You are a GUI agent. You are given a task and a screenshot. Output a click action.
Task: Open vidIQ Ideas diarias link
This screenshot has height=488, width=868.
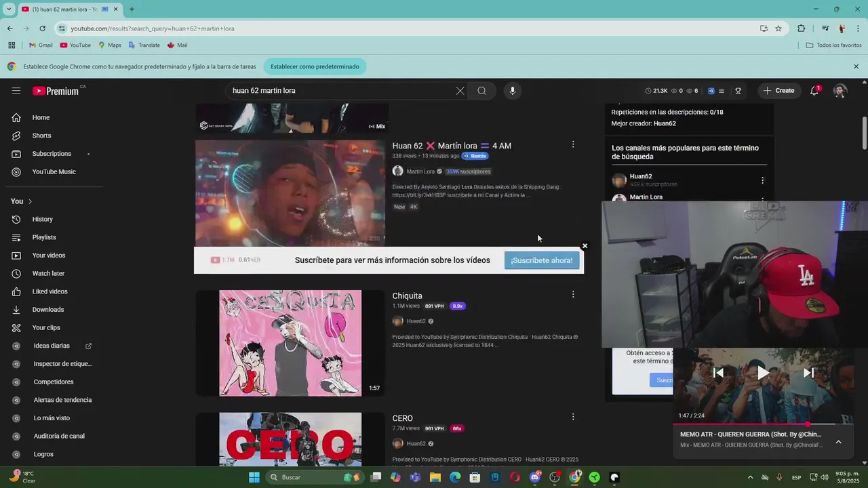click(x=52, y=346)
